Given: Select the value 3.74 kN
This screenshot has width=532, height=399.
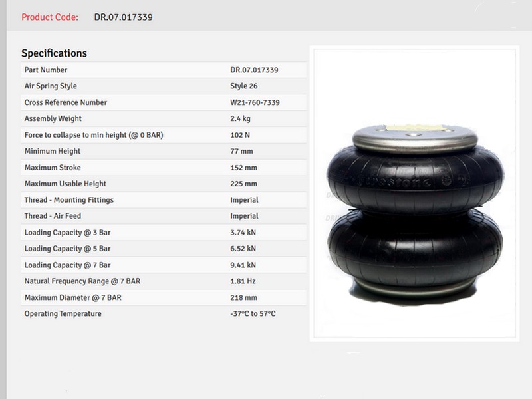Looking at the screenshot, I should 243,232.
